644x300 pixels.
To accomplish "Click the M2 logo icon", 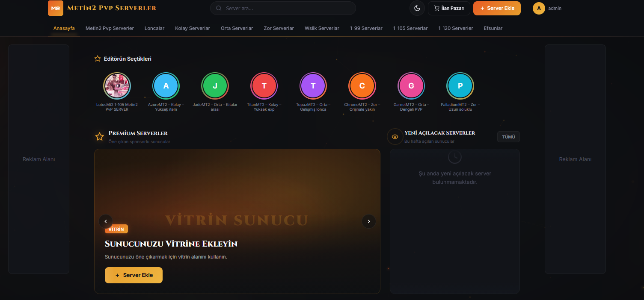I will click(56, 8).
